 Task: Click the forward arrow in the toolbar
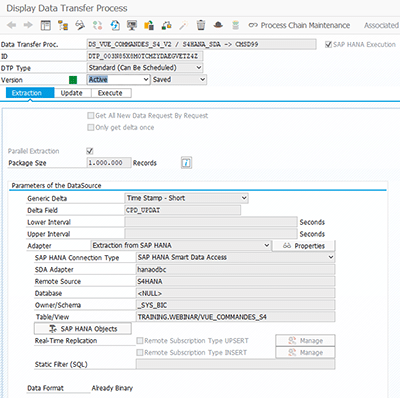(x=28, y=25)
